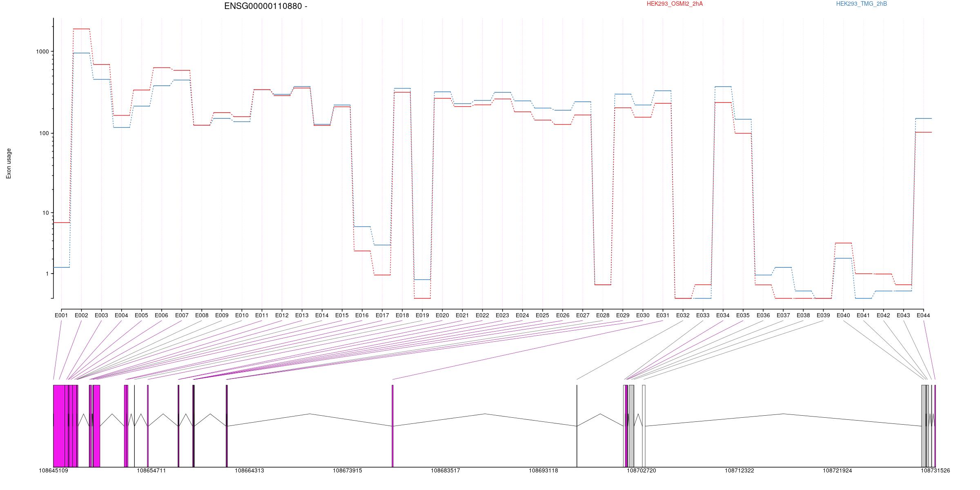Click the blue E002 expression segment
980x490 pixels.
(81, 53)
